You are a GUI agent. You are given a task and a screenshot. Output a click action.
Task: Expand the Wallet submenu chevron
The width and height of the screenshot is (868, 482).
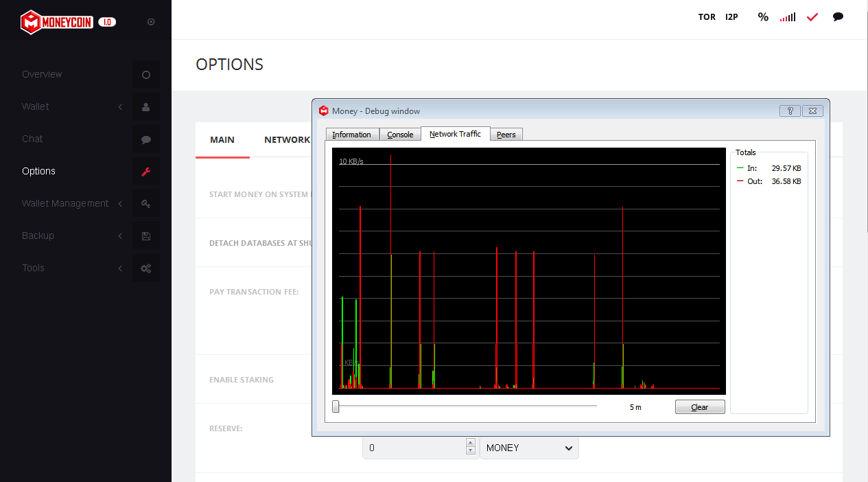coord(120,107)
